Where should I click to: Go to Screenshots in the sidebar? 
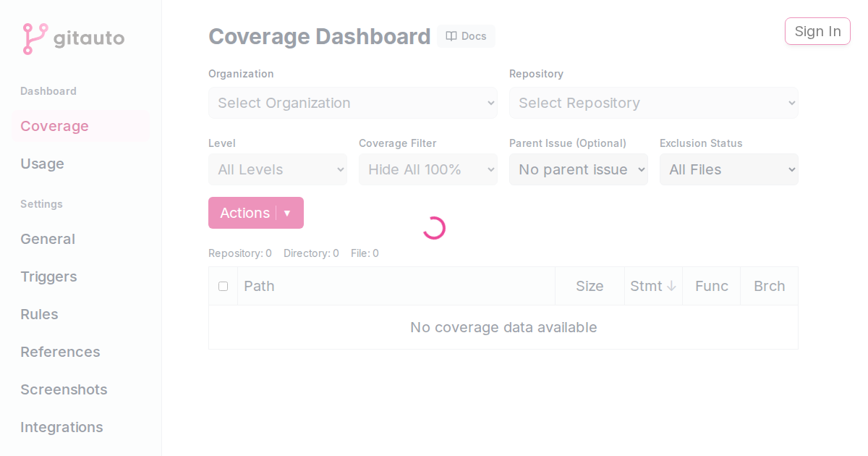80,389
